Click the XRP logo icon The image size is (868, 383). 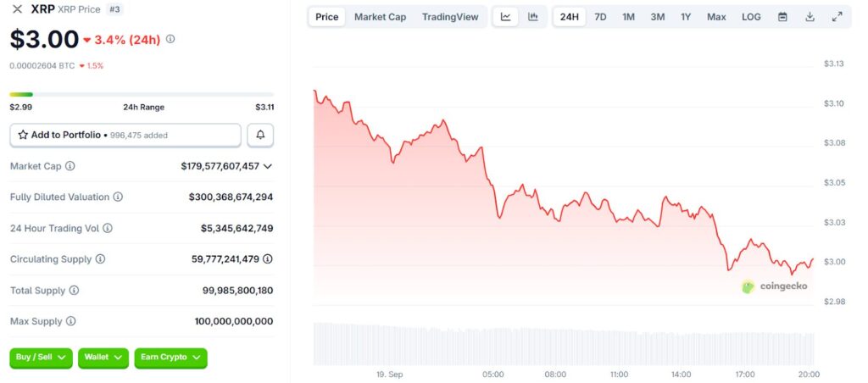pyautogui.click(x=17, y=8)
